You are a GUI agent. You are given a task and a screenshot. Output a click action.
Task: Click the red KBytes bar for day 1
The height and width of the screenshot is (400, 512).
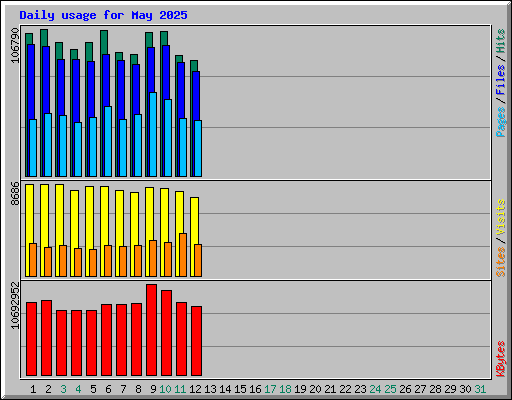coord(31,339)
